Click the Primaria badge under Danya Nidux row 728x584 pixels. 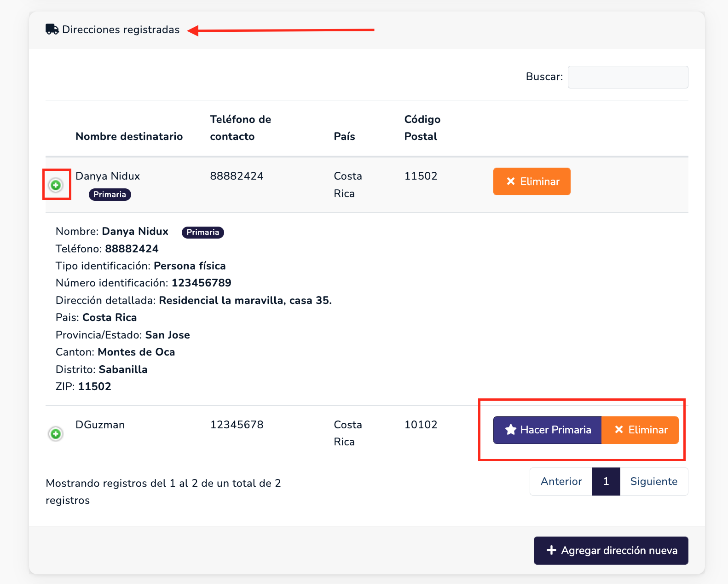click(x=110, y=194)
